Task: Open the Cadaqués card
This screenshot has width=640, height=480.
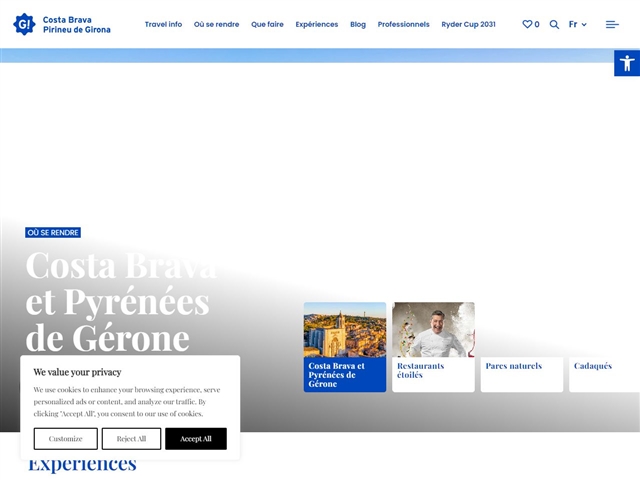Action: point(604,375)
